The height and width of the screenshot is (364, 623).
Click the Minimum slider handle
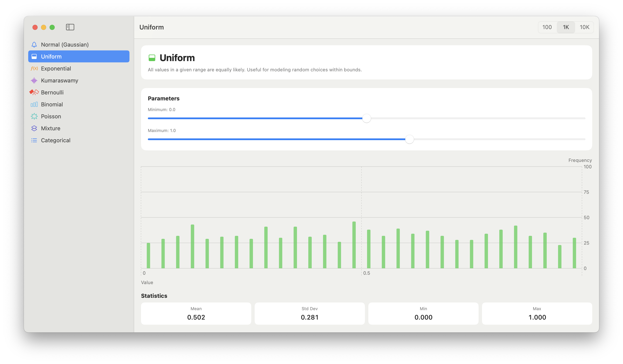click(366, 118)
